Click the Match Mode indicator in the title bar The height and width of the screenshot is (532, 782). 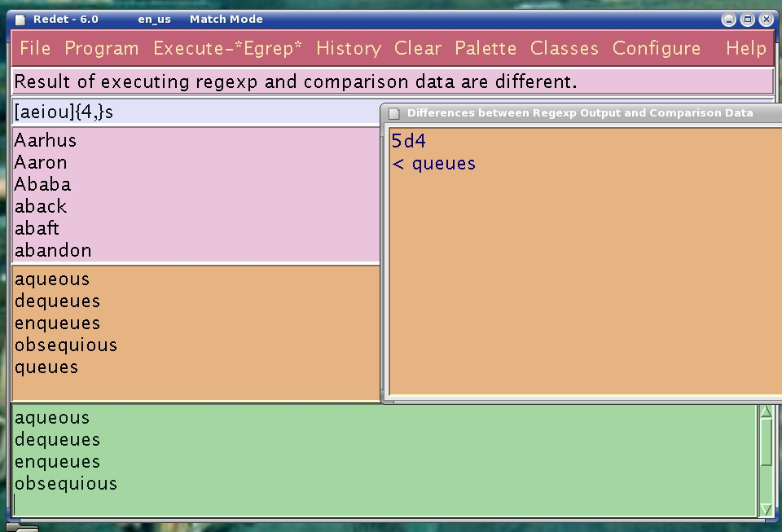pyautogui.click(x=226, y=19)
